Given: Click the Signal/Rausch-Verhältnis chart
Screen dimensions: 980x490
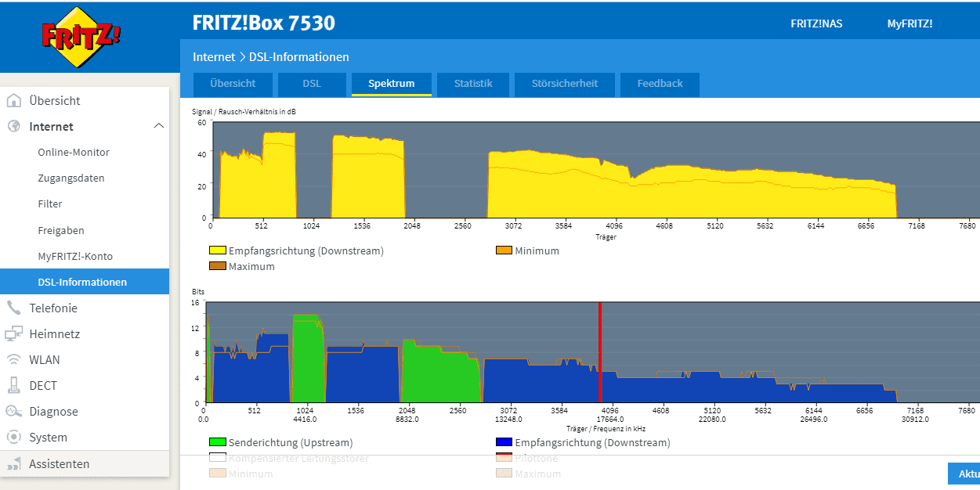Looking at the screenshot, I should [595, 170].
